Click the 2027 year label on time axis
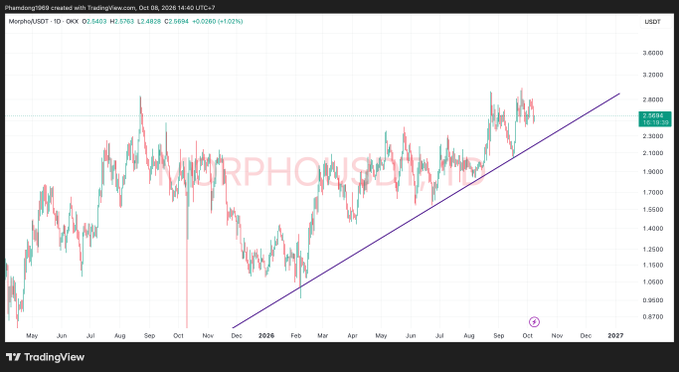679x372 pixels. point(615,336)
